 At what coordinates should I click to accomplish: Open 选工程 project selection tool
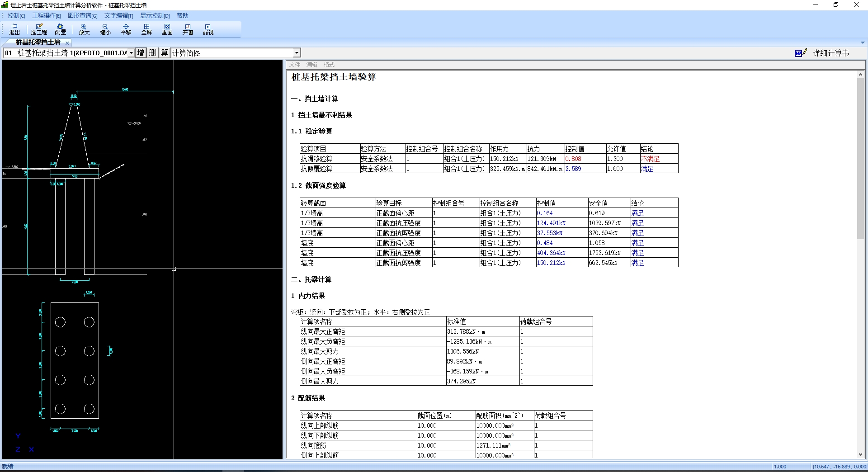39,29
